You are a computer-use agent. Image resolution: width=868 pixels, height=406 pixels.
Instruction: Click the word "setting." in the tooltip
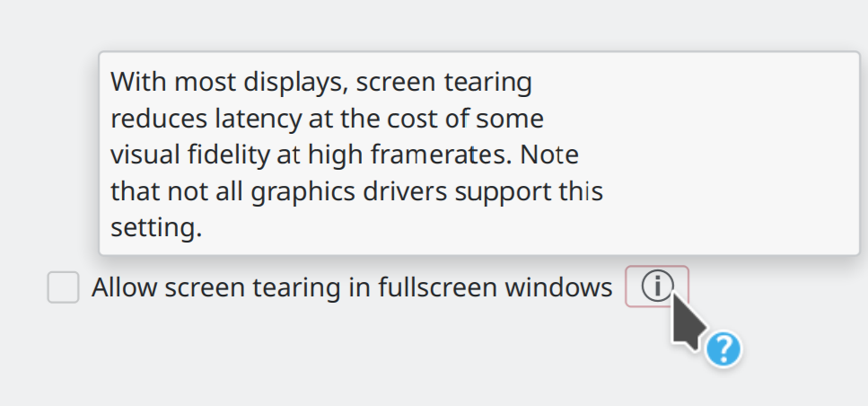(156, 228)
